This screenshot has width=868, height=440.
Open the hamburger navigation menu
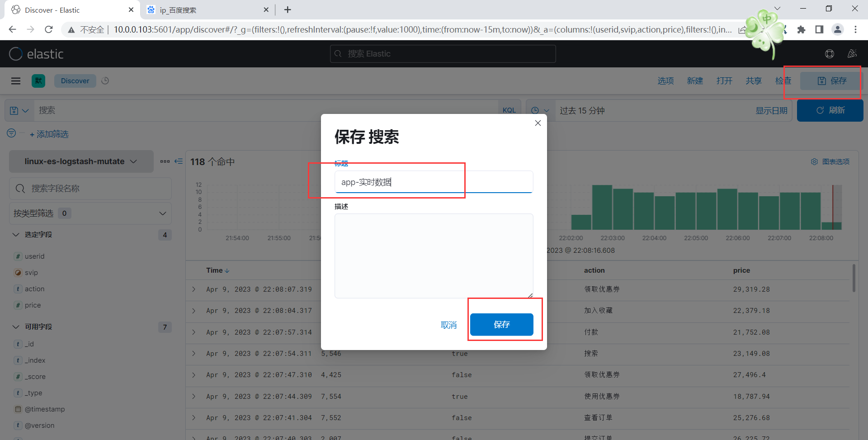16,81
